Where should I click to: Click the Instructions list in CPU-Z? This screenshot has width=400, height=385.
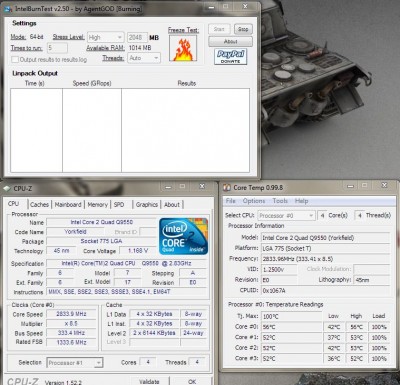pos(127,292)
